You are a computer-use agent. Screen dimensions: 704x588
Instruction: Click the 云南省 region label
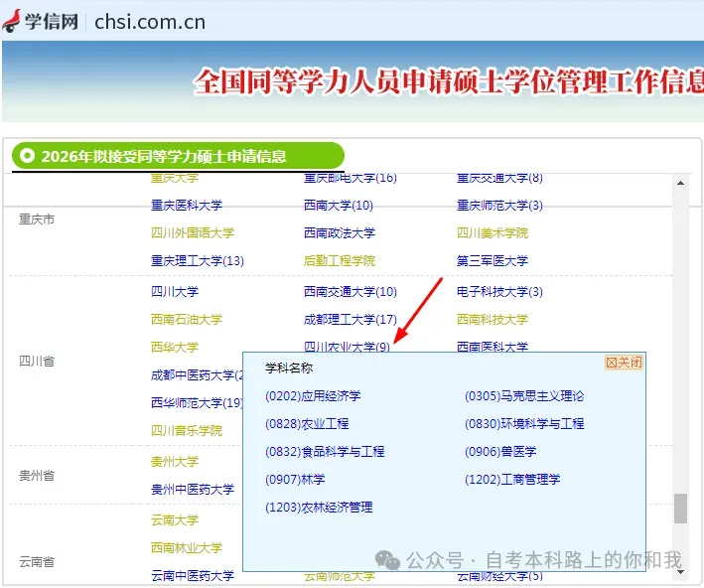(37, 561)
